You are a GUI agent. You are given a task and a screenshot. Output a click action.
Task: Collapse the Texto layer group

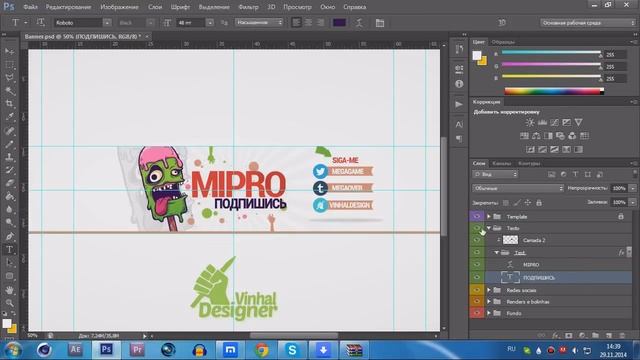(x=489, y=228)
